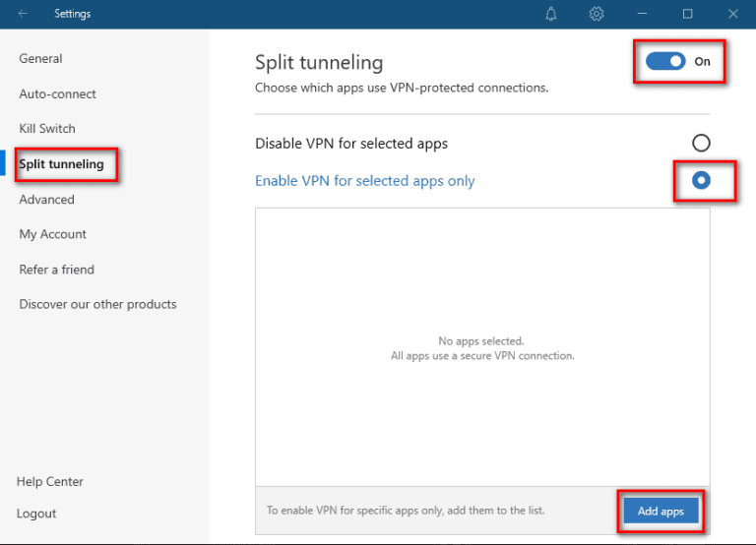Click the settings gear icon
756x545 pixels.
[x=597, y=14]
